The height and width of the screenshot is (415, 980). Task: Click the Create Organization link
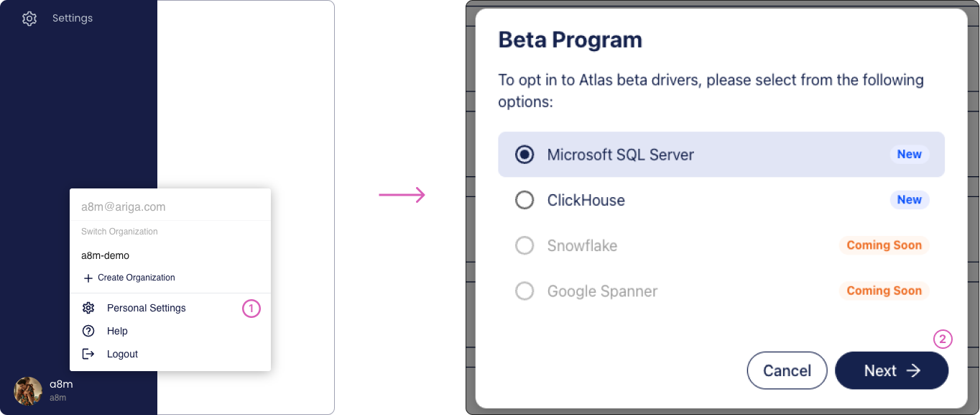[137, 278]
